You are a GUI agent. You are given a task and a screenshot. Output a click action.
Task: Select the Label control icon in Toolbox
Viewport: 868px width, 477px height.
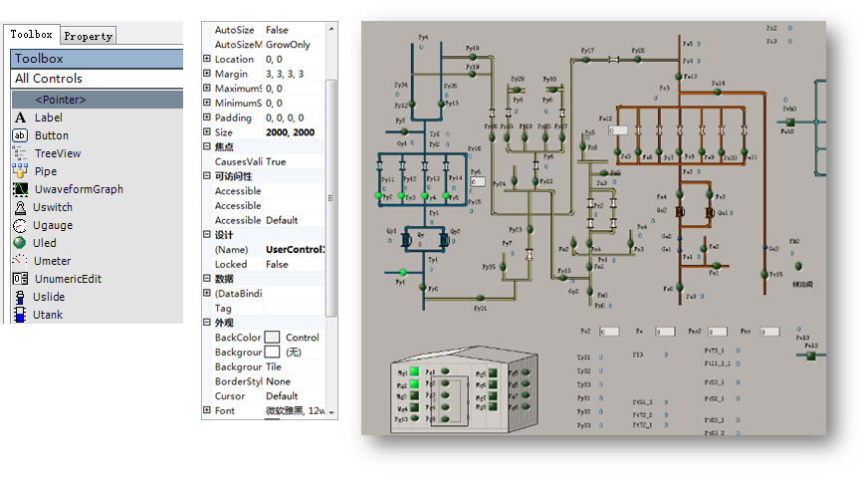(x=19, y=118)
